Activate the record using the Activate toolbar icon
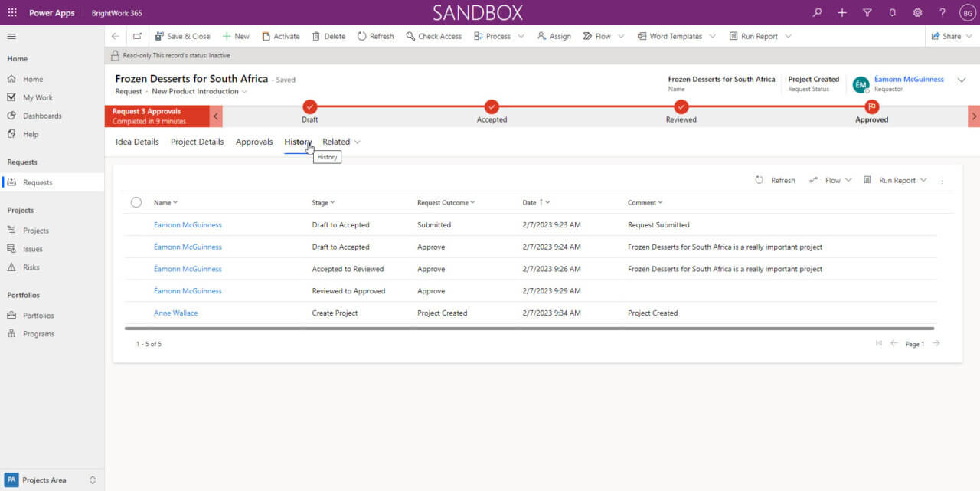 click(283, 35)
